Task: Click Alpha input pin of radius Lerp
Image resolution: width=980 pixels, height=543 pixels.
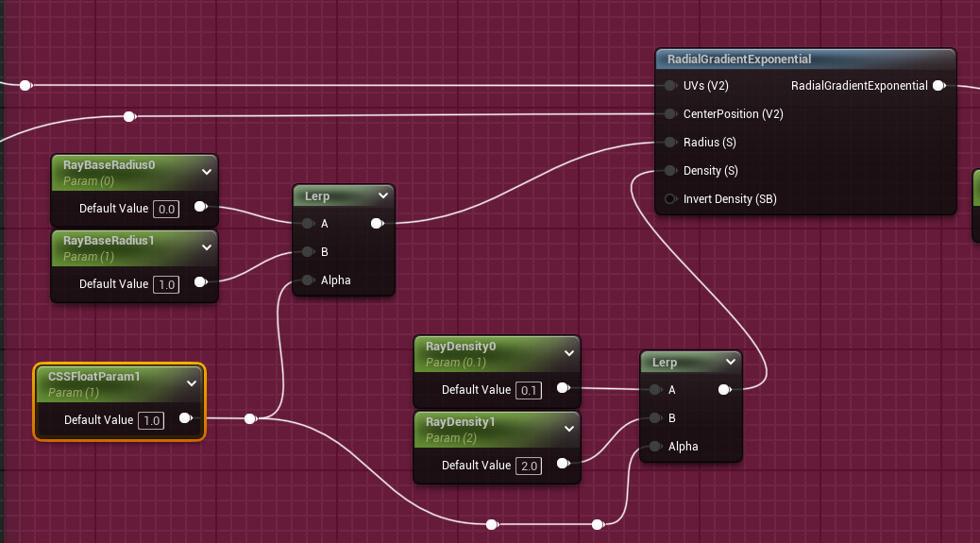Action: [x=308, y=280]
